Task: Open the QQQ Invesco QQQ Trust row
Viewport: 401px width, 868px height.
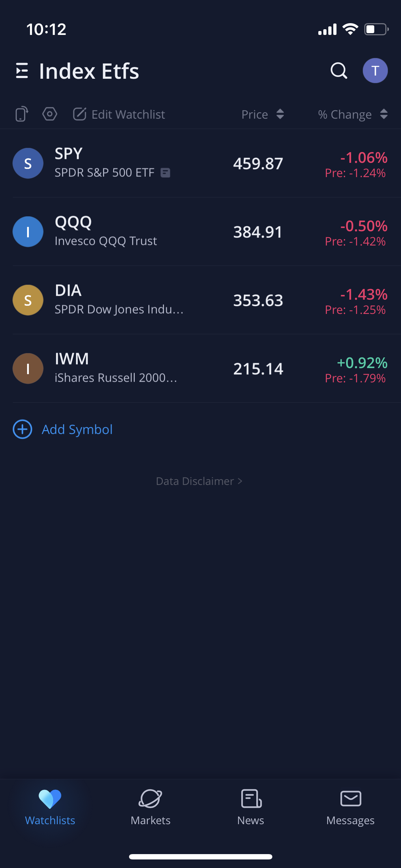Action: coord(143,232)
